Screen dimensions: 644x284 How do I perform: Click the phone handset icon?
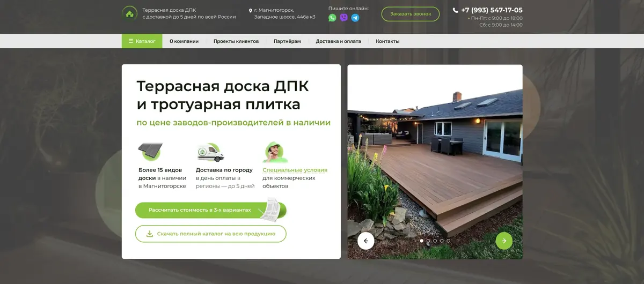pos(456,10)
